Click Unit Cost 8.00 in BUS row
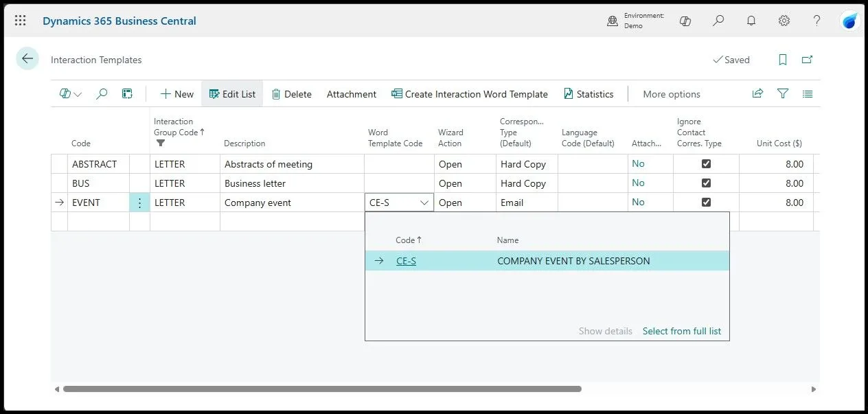Image resolution: width=868 pixels, height=414 pixels. (x=776, y=183)
